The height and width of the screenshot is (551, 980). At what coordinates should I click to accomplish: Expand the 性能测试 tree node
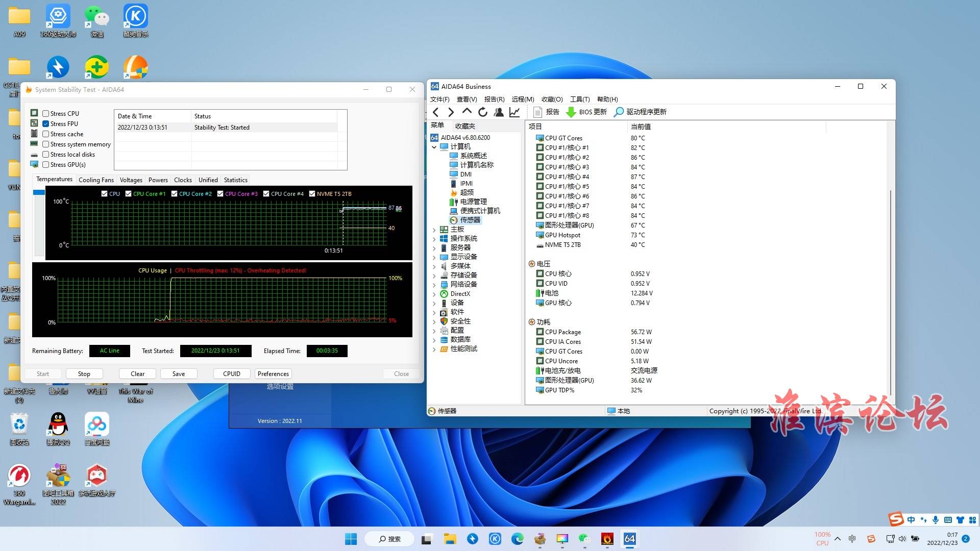click(x=434, y=349)
